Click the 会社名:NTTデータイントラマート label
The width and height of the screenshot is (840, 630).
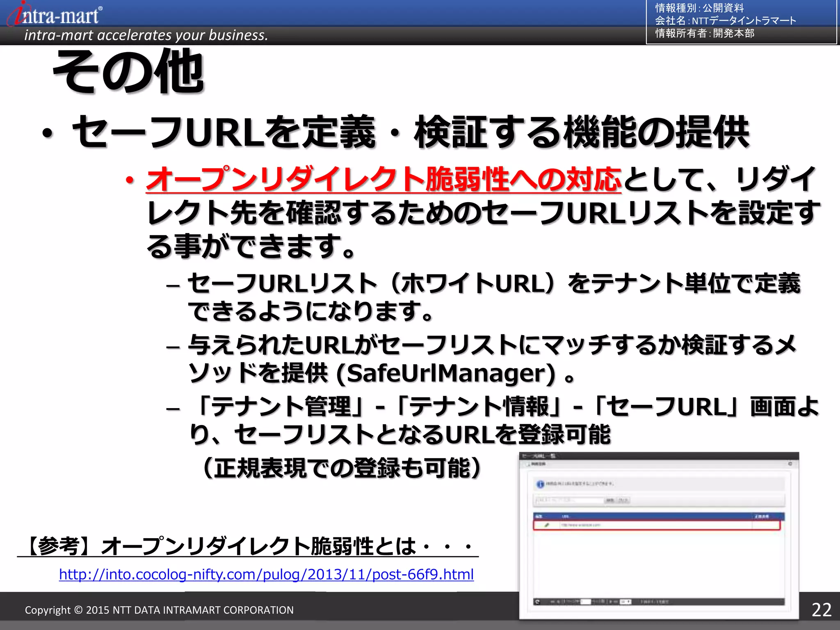pyautogui.click(x=726, y=20)
